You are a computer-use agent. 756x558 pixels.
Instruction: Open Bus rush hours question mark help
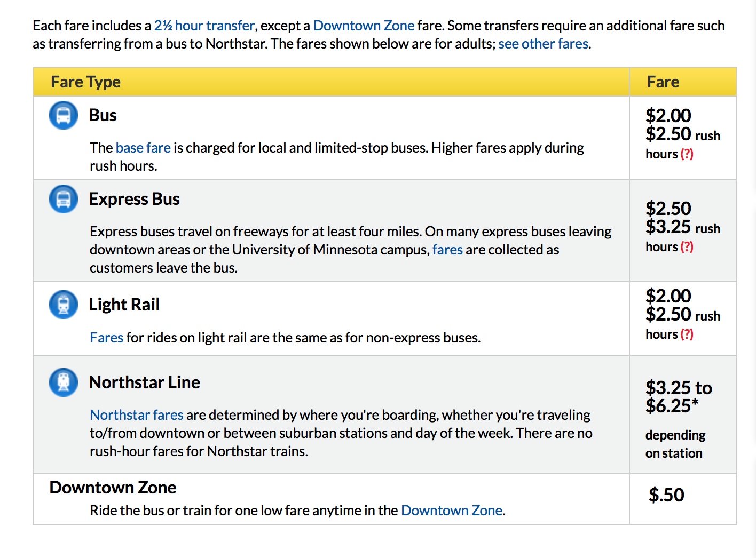tap(687, 154)
